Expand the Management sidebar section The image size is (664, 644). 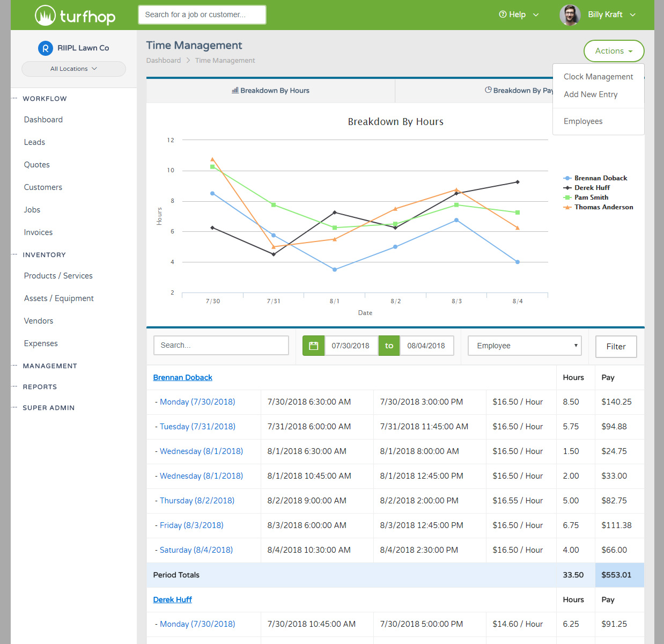(x=50, y=366)
